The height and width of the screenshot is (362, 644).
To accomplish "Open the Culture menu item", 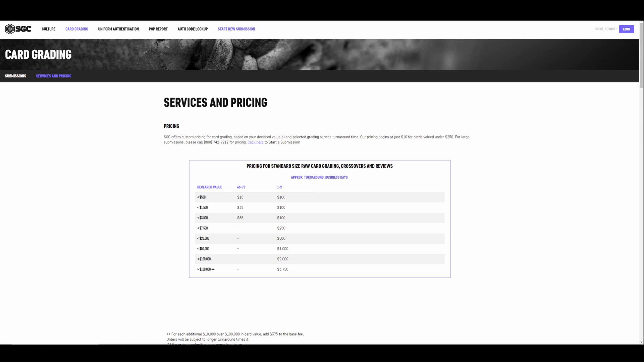I will pyautogui.click(x=48, y=29).
